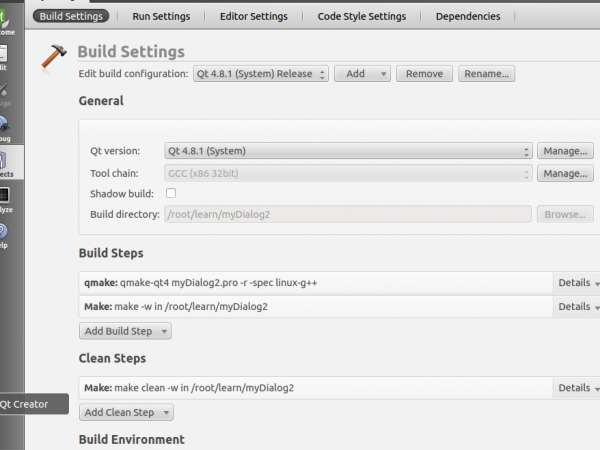Open the Qt version combo box

[348, 151]
